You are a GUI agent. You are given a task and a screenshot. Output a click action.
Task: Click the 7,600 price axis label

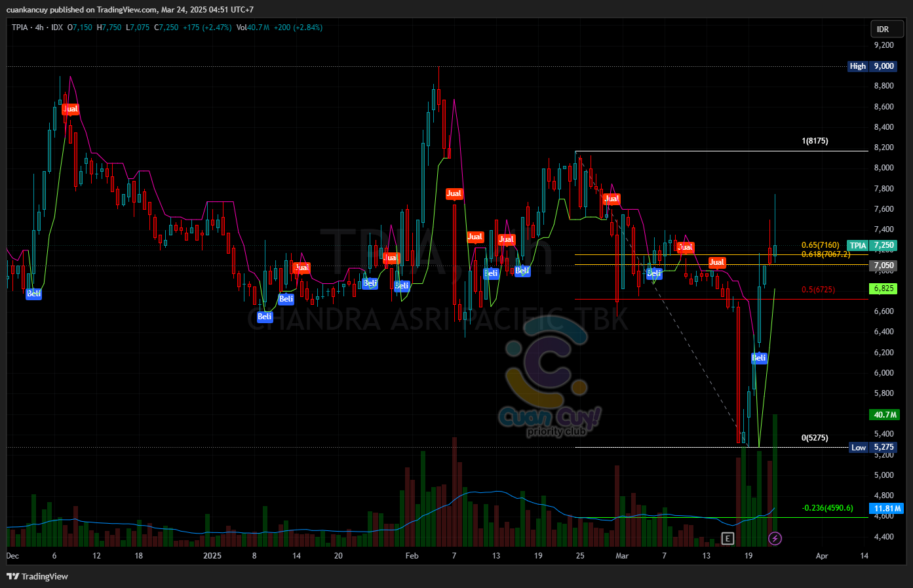point(884,209)
